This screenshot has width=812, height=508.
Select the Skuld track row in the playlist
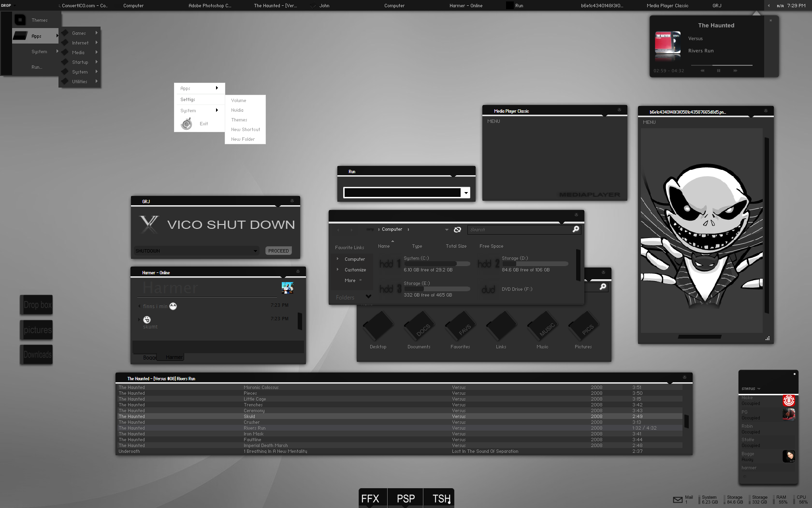400,417
